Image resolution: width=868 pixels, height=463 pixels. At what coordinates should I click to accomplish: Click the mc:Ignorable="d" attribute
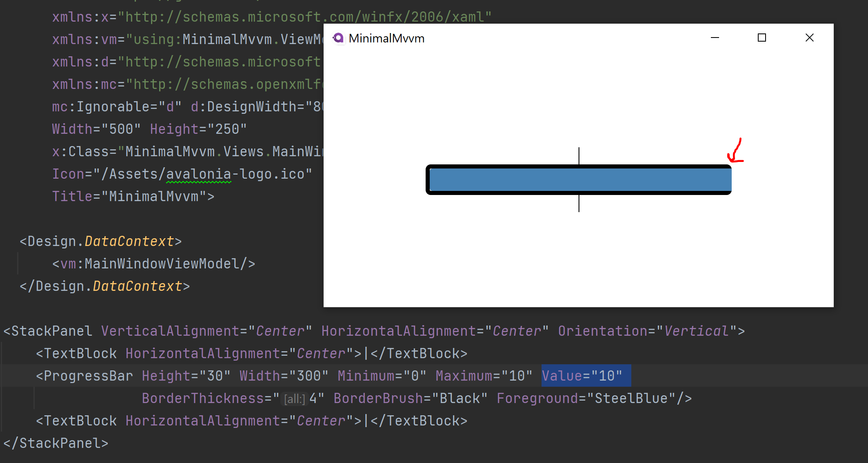[116, 106]
